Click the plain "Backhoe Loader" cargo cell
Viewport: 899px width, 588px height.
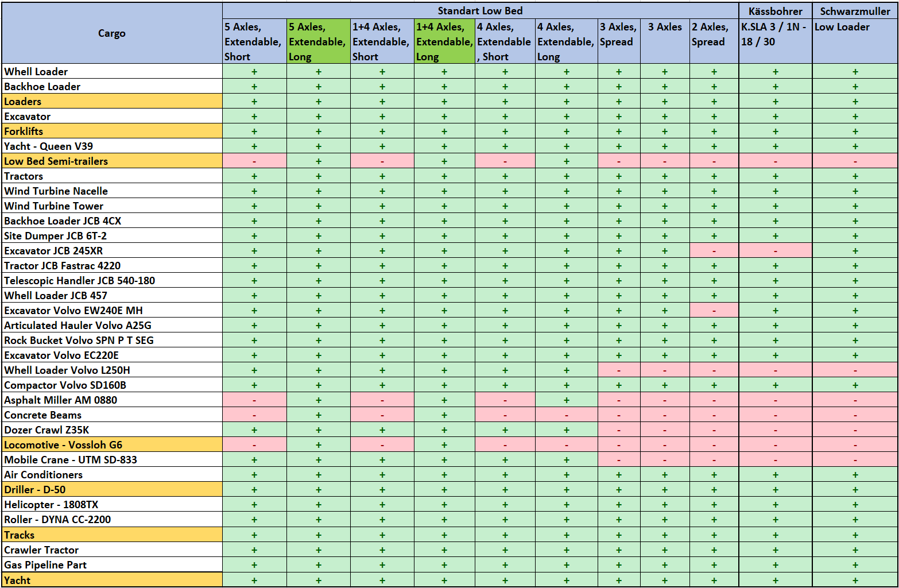point(112,87)
